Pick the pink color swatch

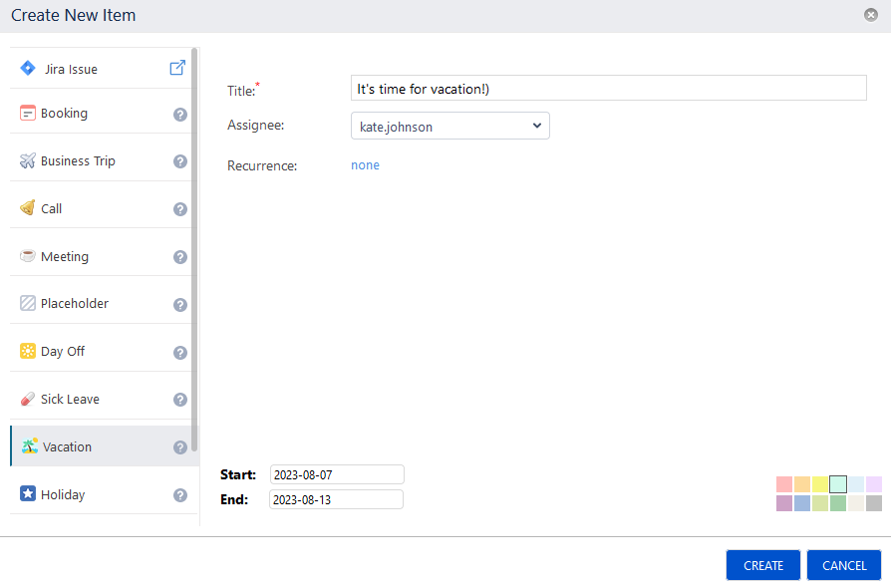tap(782, 483)
